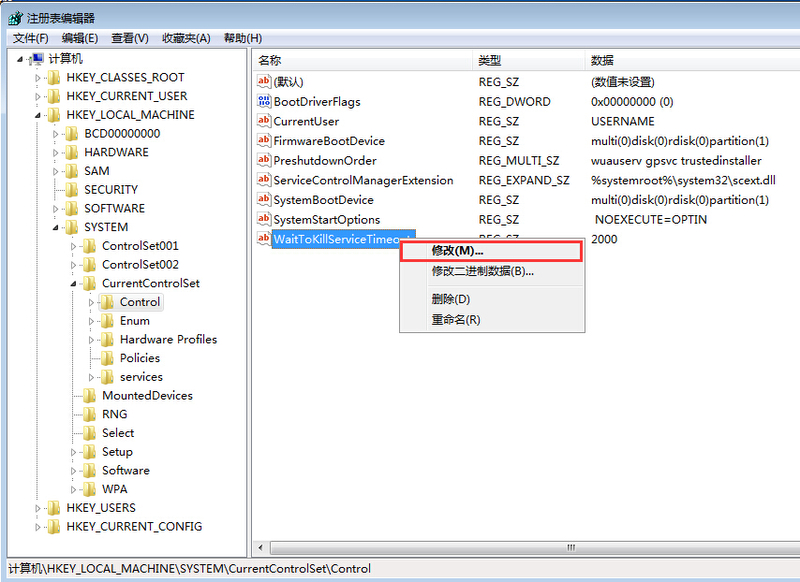Image resolution: width=800 pixels, height=582 pixels.
Task: Click the ab icon beside ServiceControlManagerExtension
Action: [x=263, y=180]
